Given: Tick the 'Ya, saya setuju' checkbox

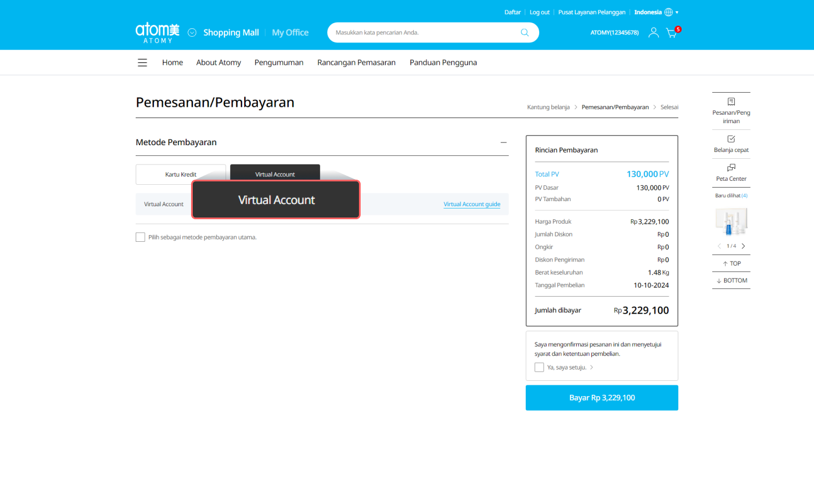Looking at the screenshot, I should (x=539, y=367).
